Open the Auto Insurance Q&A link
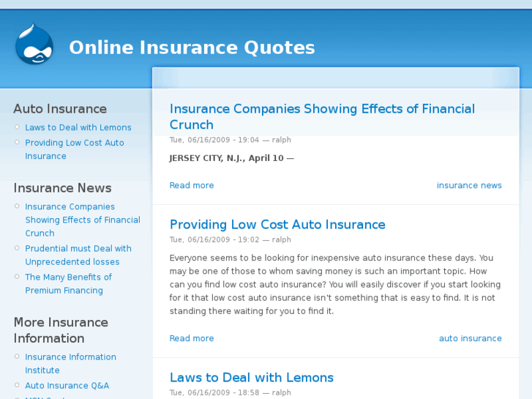The height and width of the screenshot is (399, 532). tap(67, 386)
